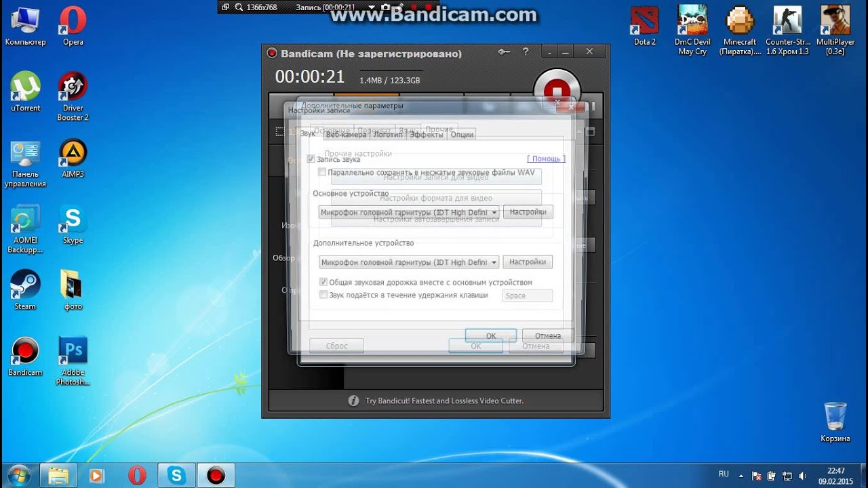
Task: Toggle Общая звуковая дорожка checkbox
Action: (x=323, y=282)
